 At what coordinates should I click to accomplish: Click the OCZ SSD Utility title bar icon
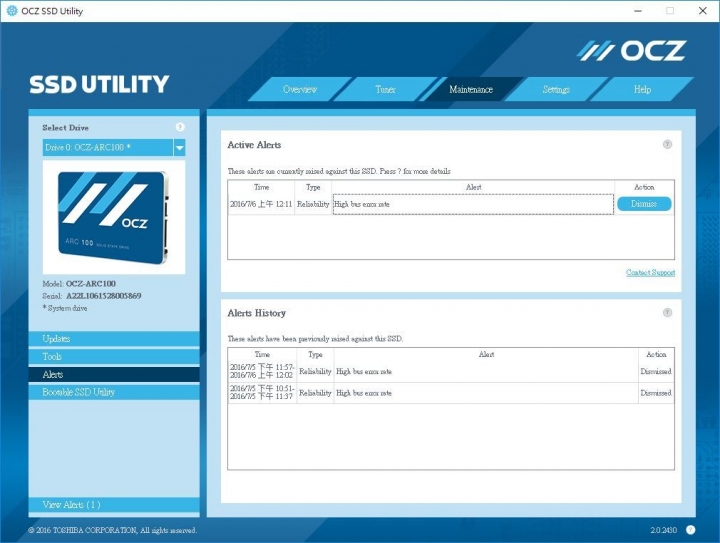(11, 11)
